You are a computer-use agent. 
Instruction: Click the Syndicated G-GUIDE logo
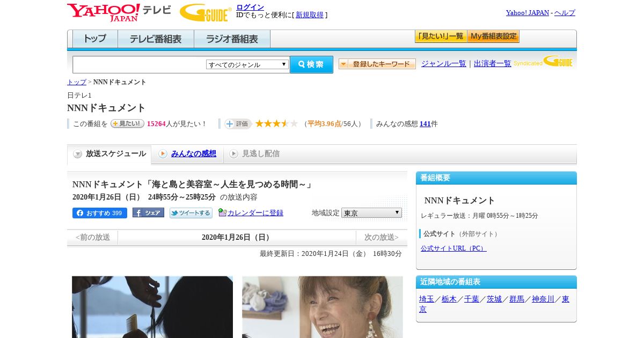[543, 61]
